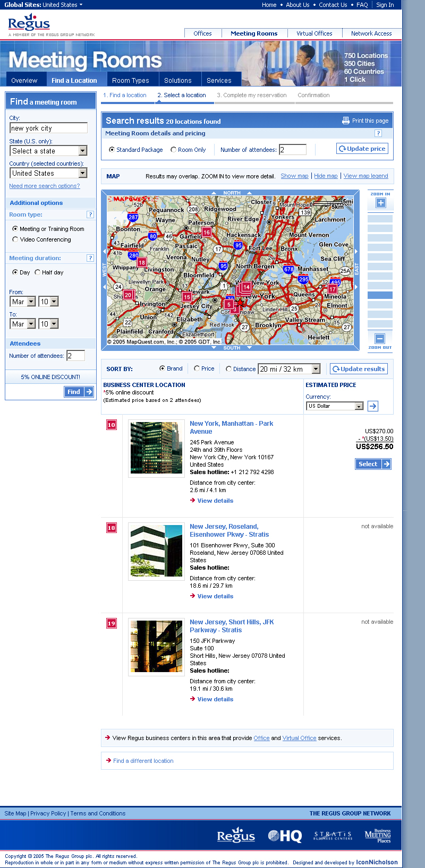Click map marker 15 near Newark
This screenshot has width=425, height=868.
coord(186,297)
